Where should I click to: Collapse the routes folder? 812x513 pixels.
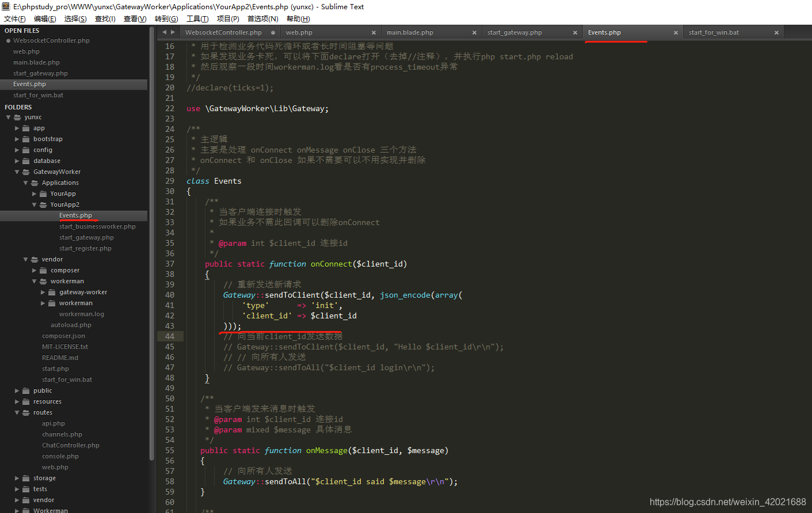coord(17,412)
